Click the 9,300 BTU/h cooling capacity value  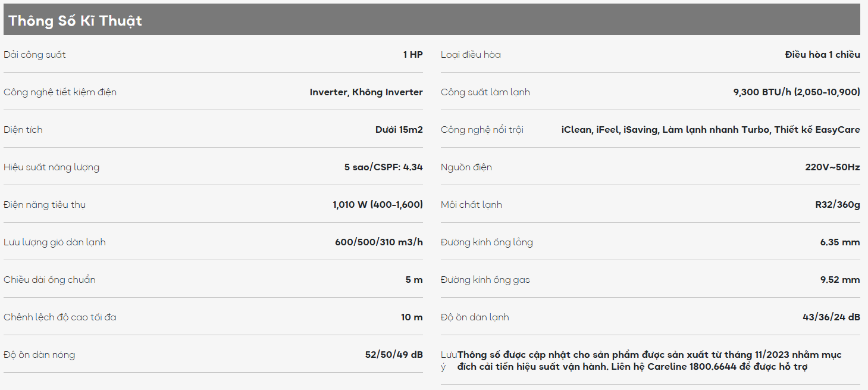tap(797, 92)
